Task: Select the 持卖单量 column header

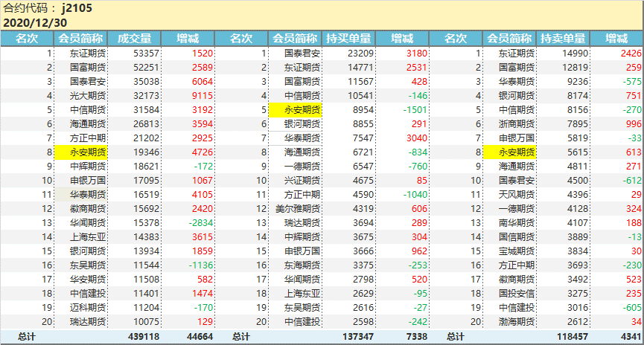Action: 563,38
